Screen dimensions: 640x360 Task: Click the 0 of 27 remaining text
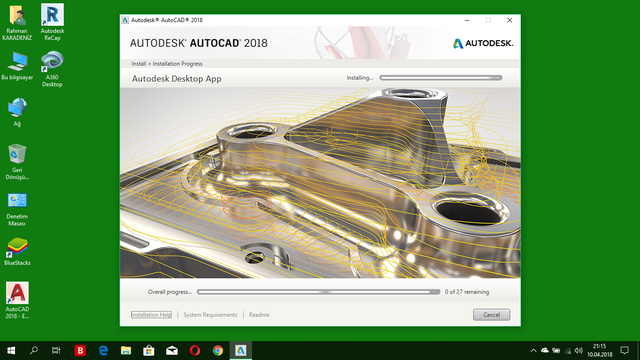(467, 292)
